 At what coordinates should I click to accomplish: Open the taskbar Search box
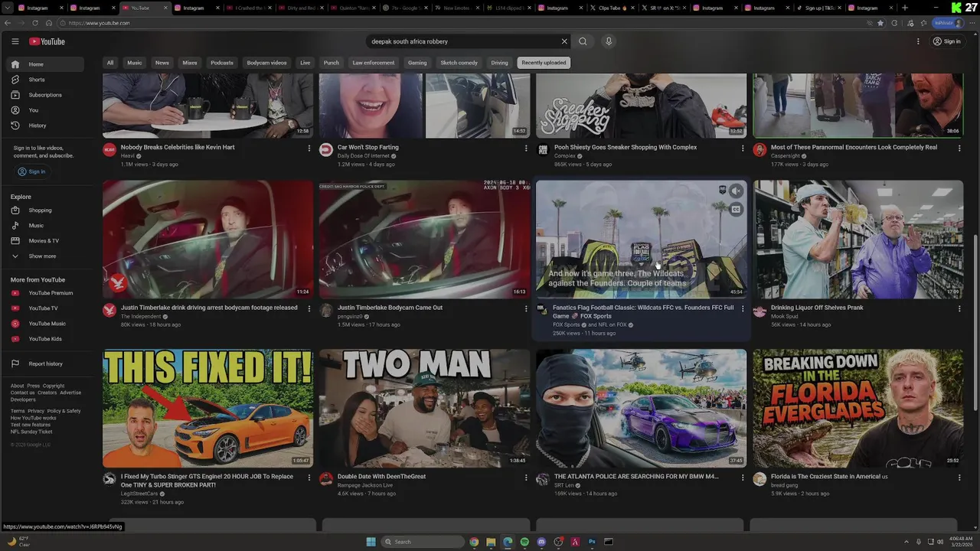point(423,542)
